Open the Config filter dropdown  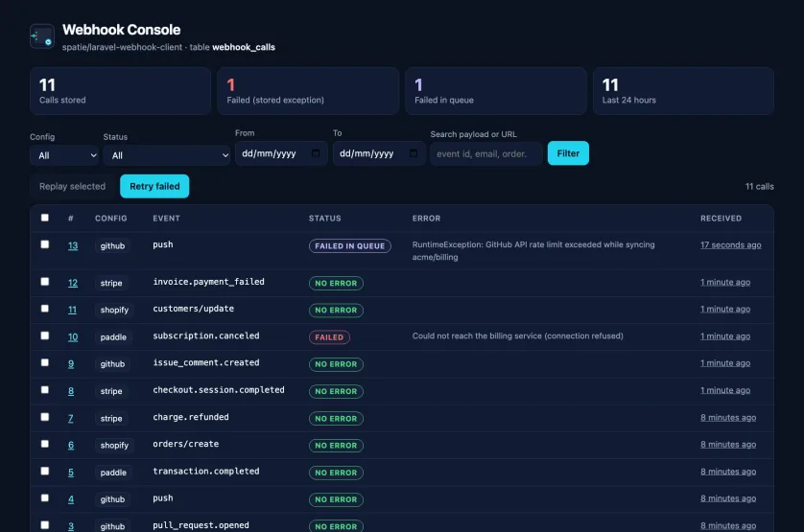(64, 155)
